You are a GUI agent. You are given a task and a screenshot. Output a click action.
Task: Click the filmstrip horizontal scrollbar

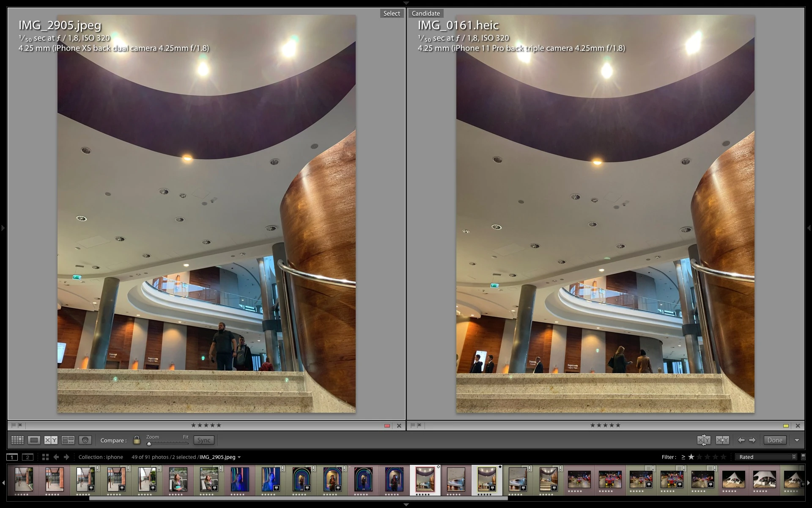coord(298,498)
